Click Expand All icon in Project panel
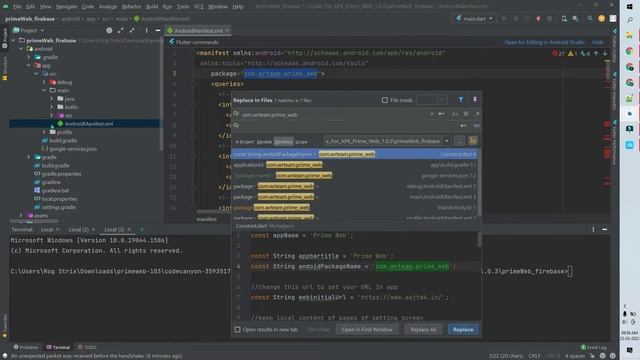This screenshot has height=360, width=640. [x=120, y=31]
